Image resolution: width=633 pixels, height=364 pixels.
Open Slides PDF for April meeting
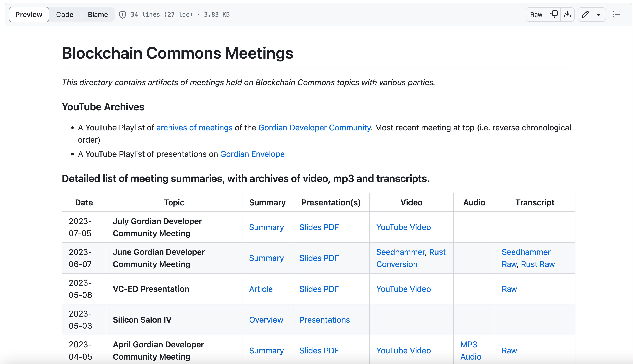(319, 350)
